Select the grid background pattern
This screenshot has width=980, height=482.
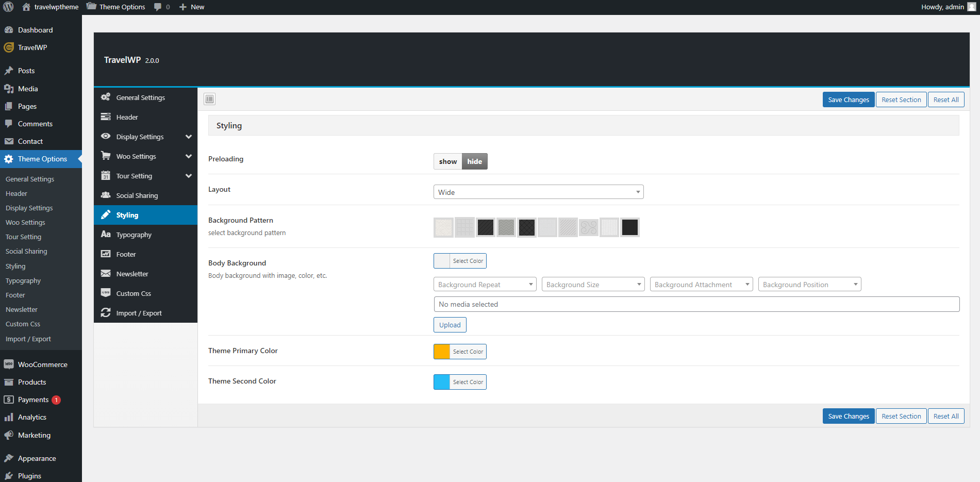464,227
